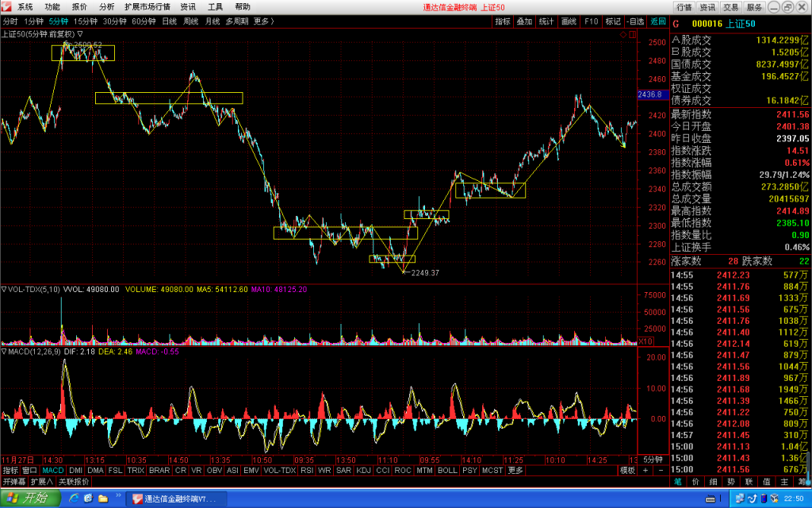Click the 交易 button in title bar
The height and width of the screenshot is (508, 812).
(x=730, y=6)
